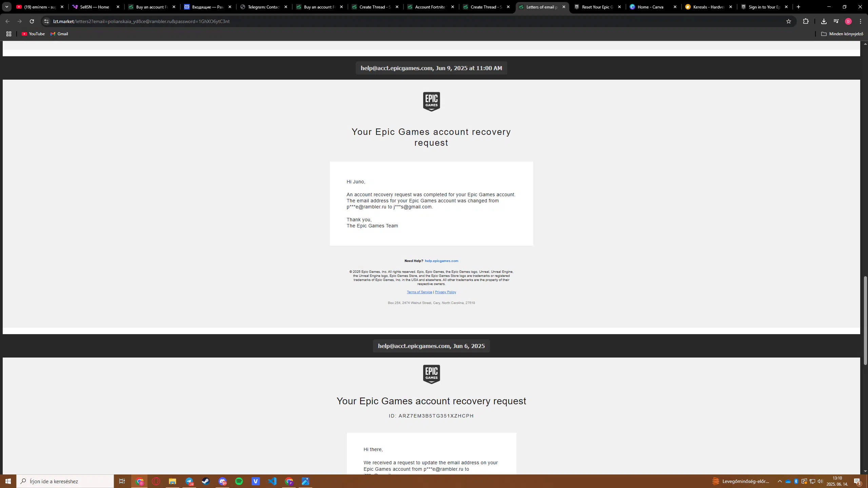Click the scrollbar up arrow
Screen dimensions: 868x488
tap(865, 44)
